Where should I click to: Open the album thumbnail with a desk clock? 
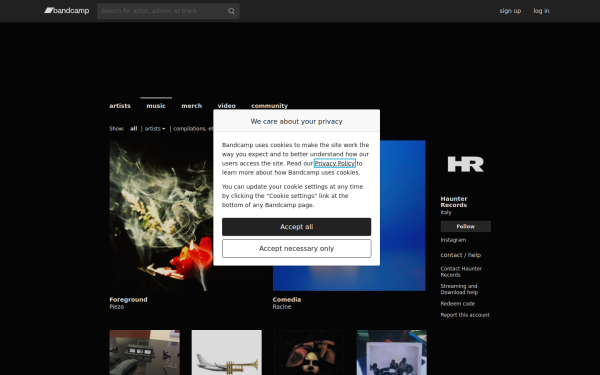[x=145, y=352]
